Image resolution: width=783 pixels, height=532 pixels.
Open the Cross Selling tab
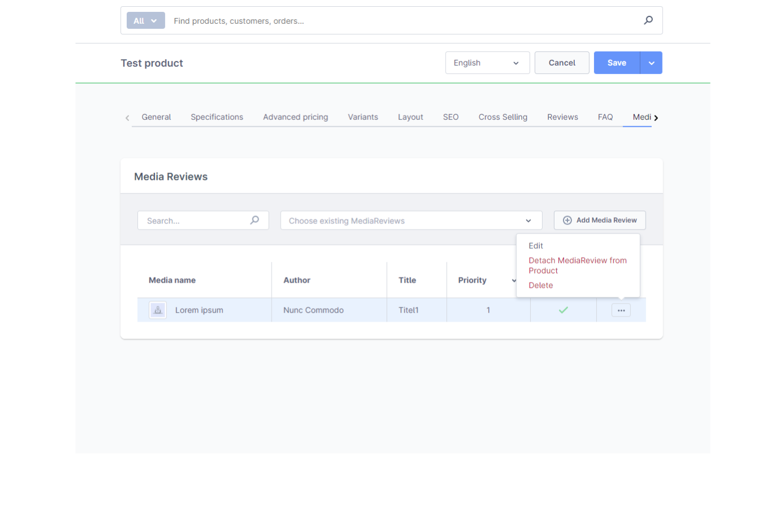tap(503, 117)
